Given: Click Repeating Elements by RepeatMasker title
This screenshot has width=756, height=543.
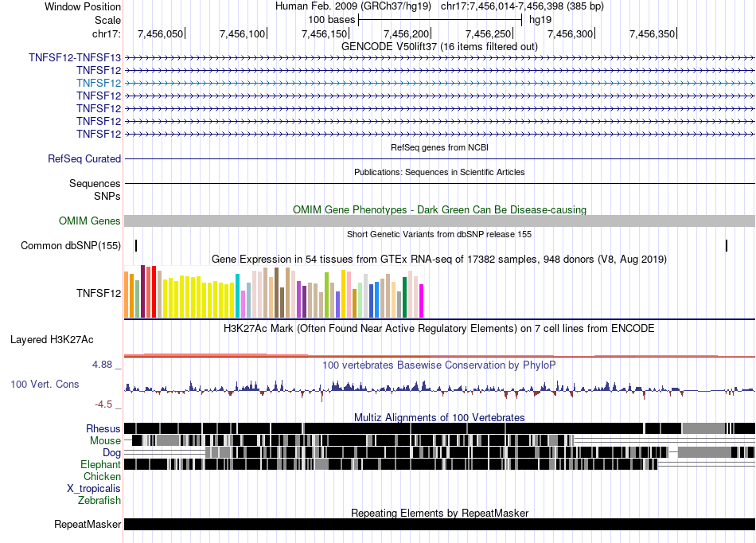Looking at the screenshot, I should [x=439, y=513].
